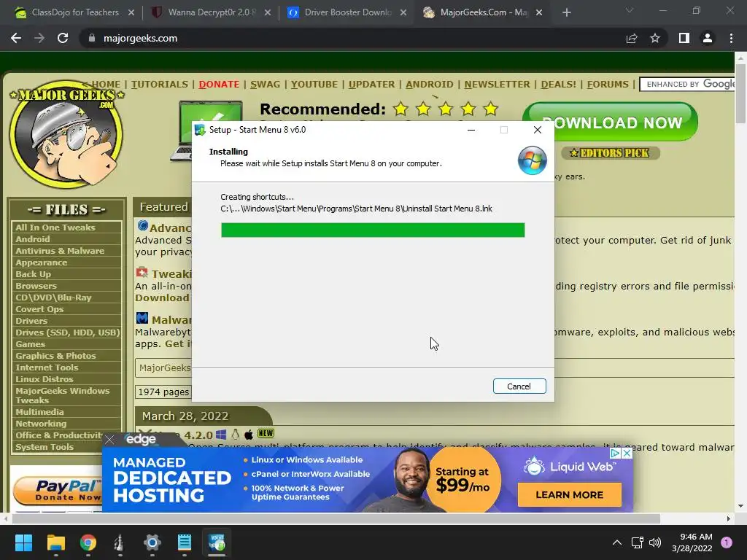This screenshot has width=747, height=560.
Task: Open a new browser tab
Action: [566, 12]
